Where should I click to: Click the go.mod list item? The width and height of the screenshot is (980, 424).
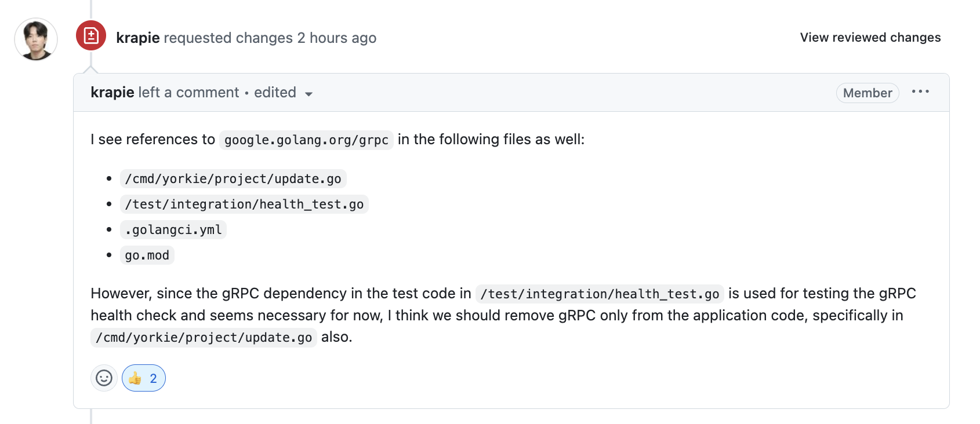[147, 255]
